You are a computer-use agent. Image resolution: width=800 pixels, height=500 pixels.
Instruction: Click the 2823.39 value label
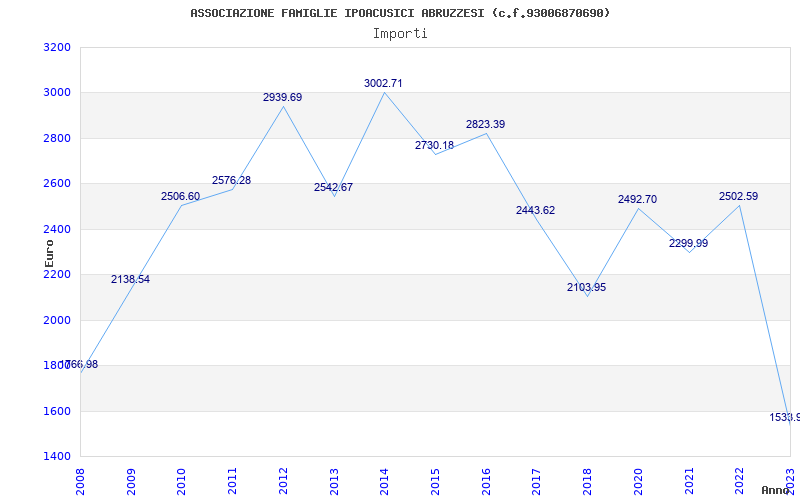485,124
